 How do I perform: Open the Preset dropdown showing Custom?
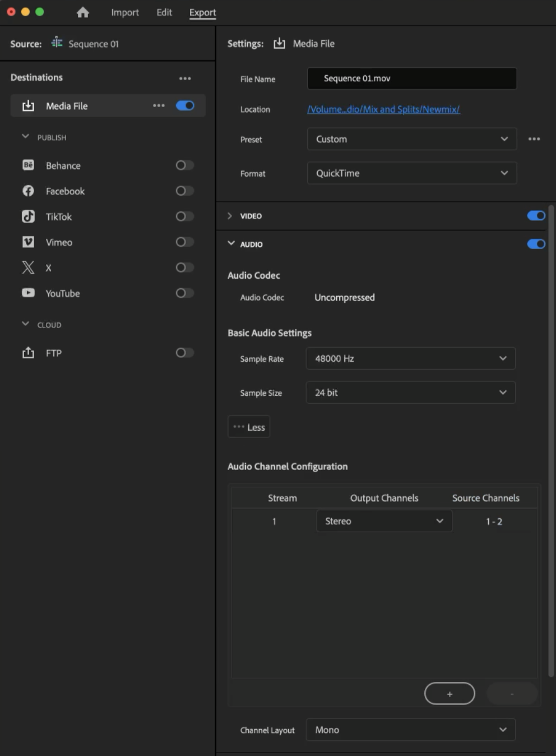tap(412, 139)
